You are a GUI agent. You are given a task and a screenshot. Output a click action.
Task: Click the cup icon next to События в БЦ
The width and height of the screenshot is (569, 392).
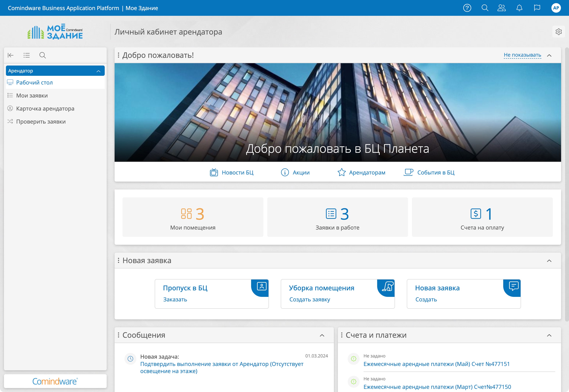click(x=409, y=172)
